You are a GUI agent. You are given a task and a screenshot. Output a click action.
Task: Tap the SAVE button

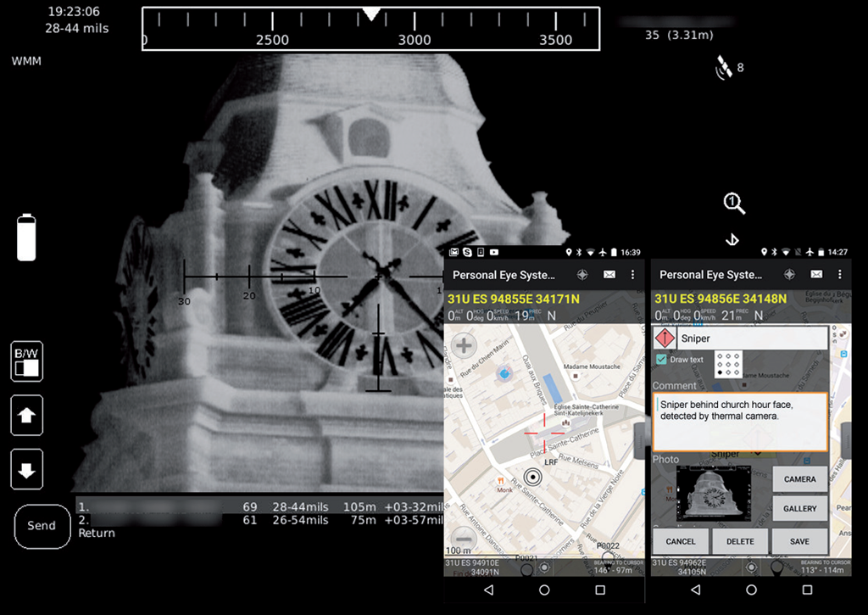click(x=799, y=541)
